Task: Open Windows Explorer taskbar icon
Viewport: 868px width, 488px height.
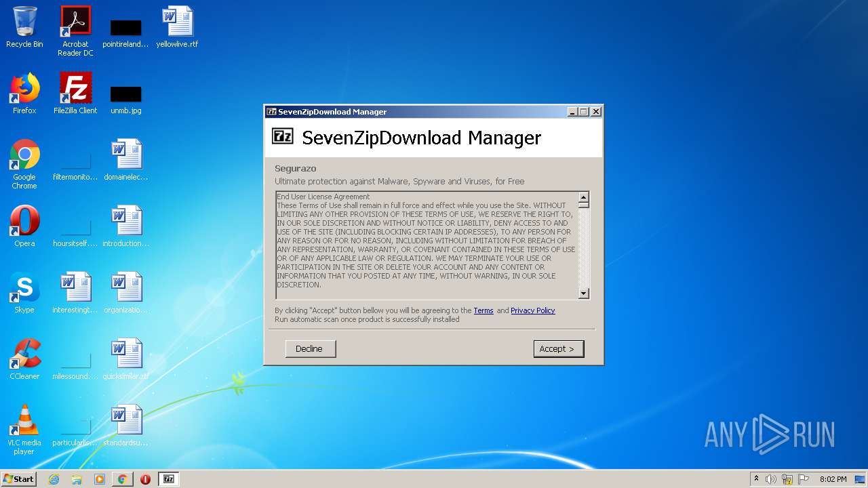Action: pos(77,479)
